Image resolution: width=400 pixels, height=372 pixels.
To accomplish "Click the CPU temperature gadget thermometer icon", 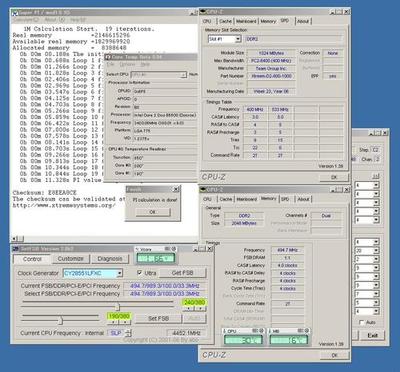I will 225,331.
